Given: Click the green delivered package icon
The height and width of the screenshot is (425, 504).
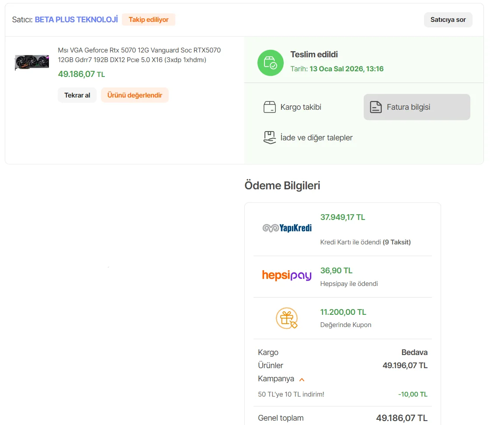Looking at the screenshot, I should pos(270,63).
